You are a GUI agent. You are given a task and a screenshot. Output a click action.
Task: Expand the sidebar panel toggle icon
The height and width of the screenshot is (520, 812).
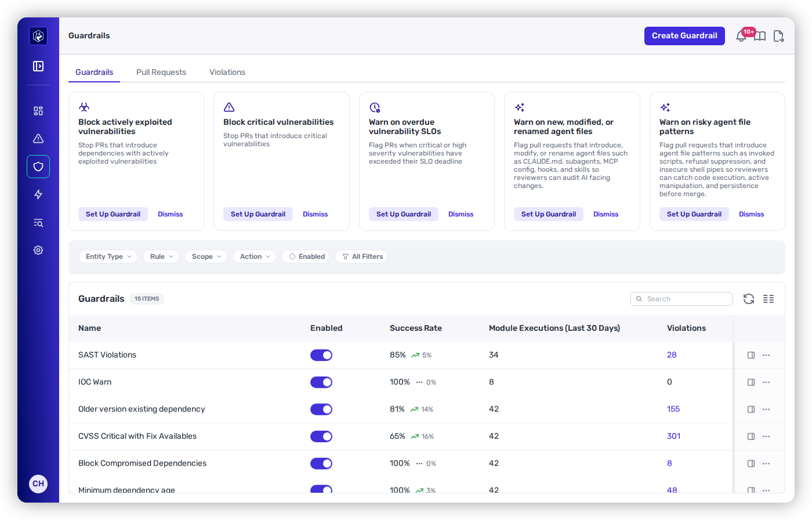point(38,66)
